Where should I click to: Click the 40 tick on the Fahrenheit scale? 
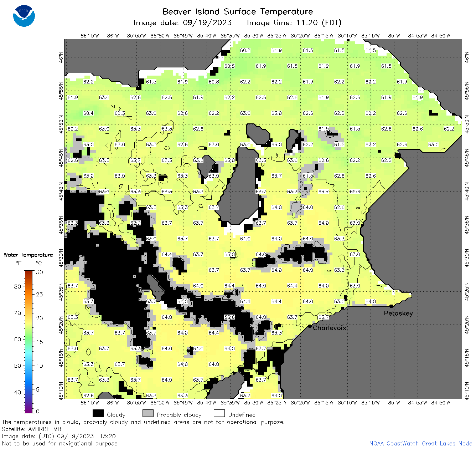coord(17,392)
